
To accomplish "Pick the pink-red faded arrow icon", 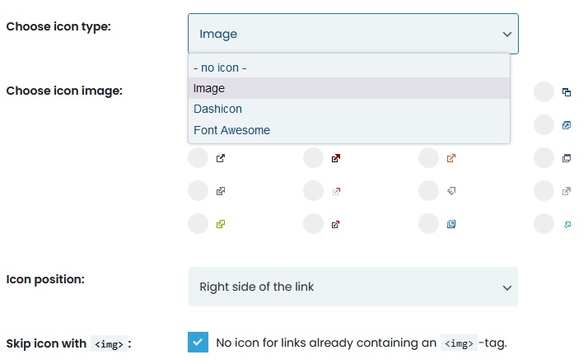I will [336, 191].
